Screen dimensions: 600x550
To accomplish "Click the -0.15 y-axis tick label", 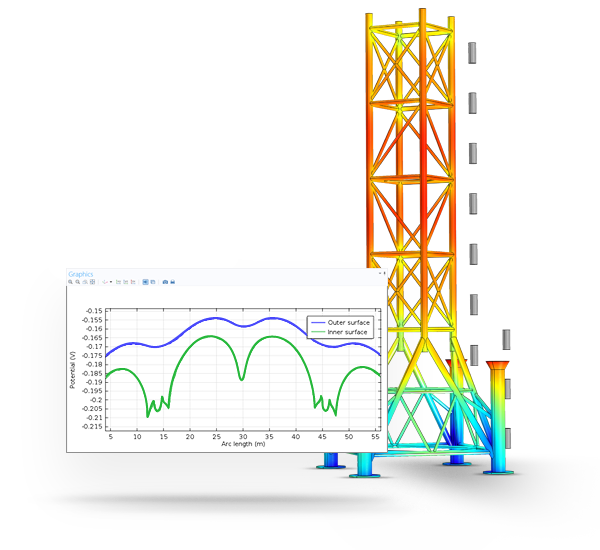I will (x=94, y=311).
